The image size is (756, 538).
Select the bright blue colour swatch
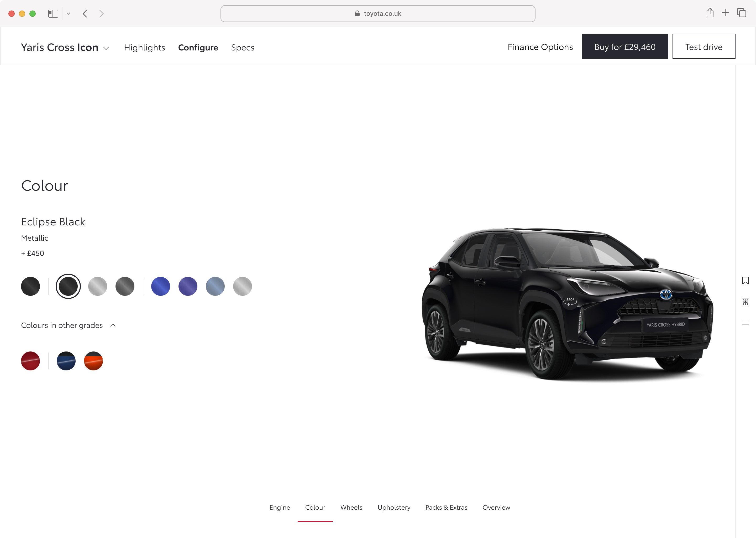(161, 286)
